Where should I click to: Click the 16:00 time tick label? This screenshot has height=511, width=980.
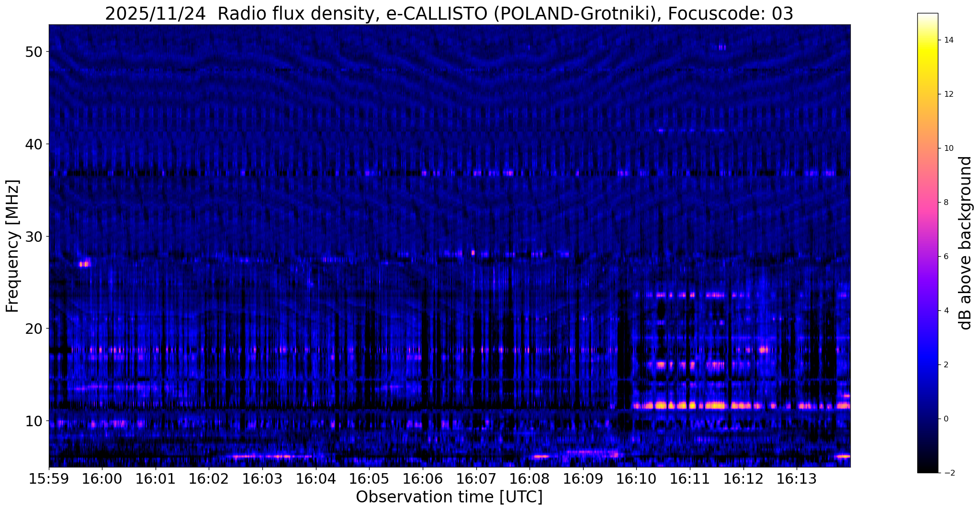(x=102, y=478)
